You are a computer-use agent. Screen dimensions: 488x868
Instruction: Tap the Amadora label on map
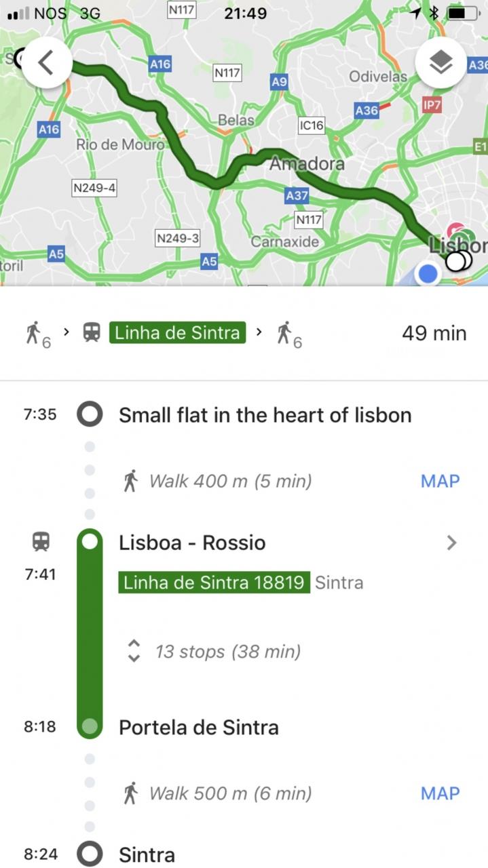click(307, 164)
